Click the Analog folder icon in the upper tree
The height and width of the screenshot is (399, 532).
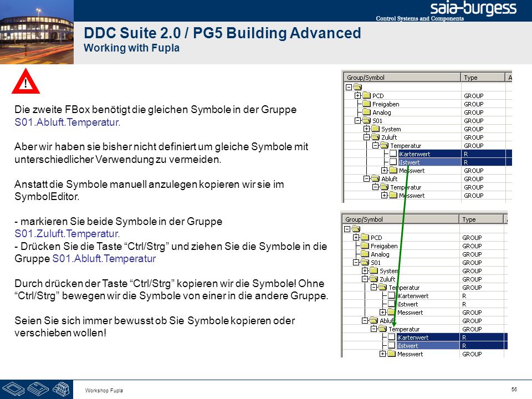point(366,112)
